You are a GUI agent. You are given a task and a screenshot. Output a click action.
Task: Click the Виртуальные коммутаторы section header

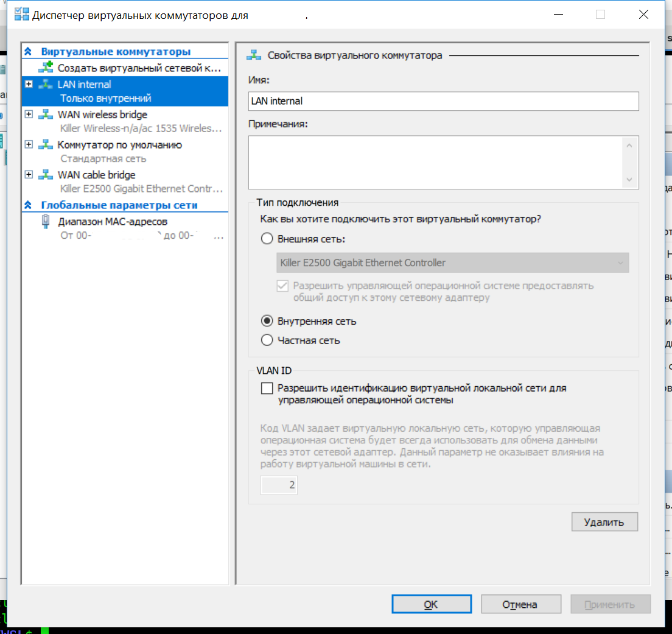116,51
